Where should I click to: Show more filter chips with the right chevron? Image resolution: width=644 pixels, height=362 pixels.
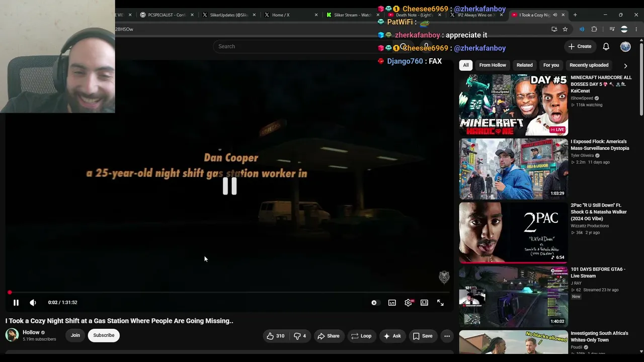[625, 65]
